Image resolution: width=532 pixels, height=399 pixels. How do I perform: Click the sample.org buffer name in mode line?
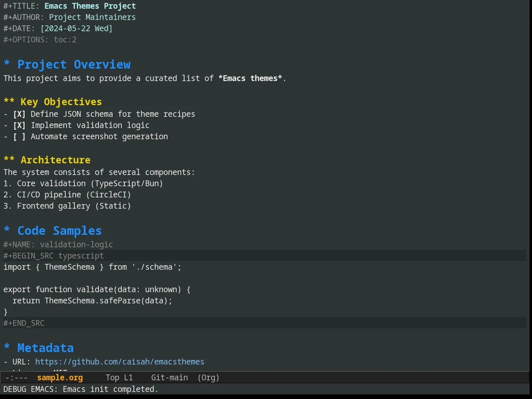point(60,378)
